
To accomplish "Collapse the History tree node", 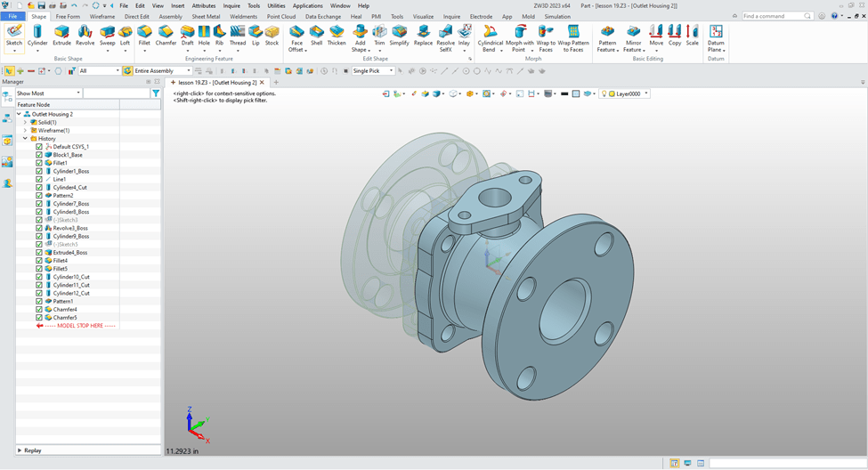I will [x=25, y=139].
